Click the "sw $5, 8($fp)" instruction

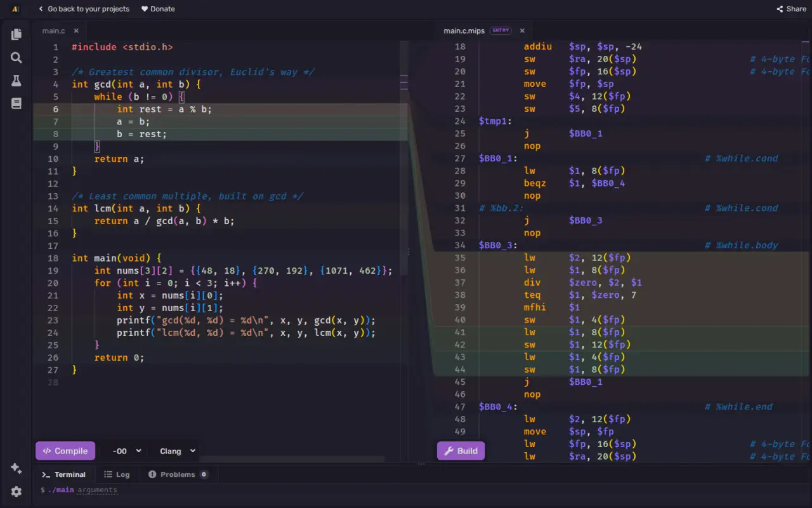pos(575,109)
